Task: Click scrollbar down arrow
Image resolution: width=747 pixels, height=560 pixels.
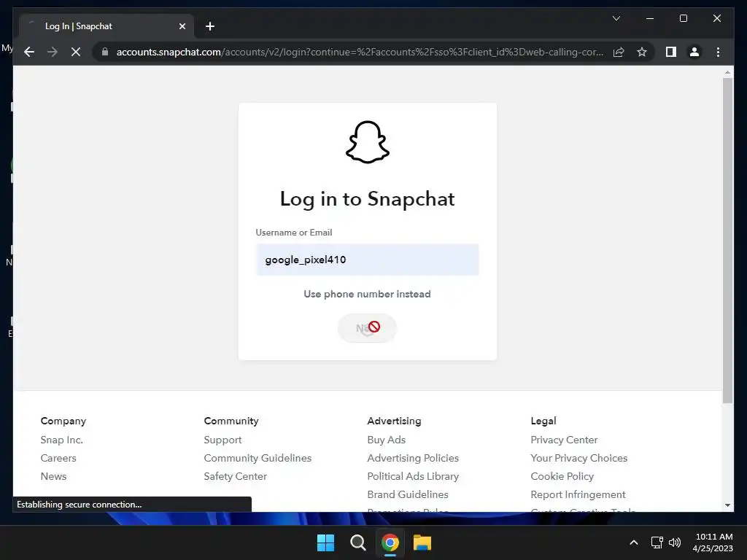Action: tap(727, 505)
